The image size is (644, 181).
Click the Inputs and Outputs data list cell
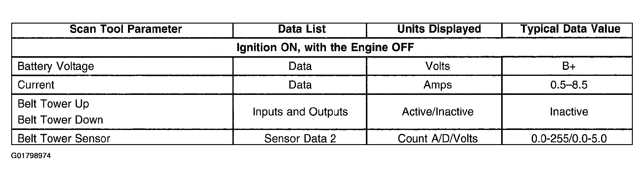300,112
